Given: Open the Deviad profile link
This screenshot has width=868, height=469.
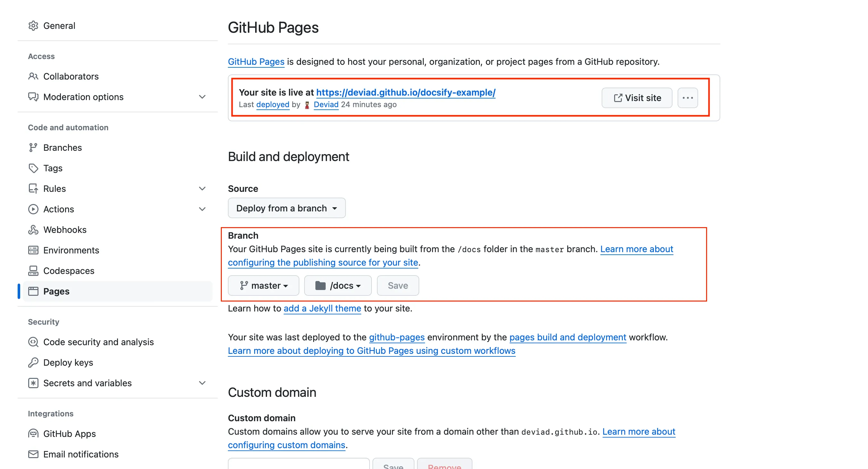Looking at the screenshot, I should 326,105.
